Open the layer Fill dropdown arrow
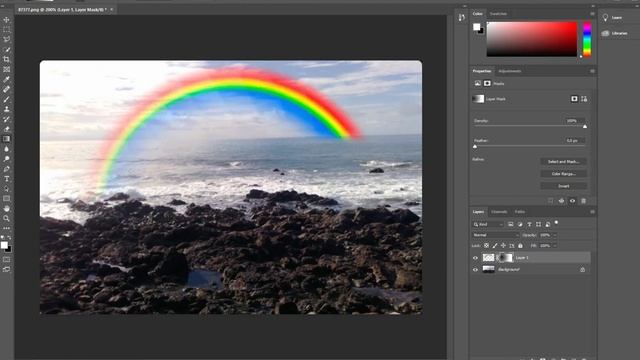This screenshot has width=640, height=360. 554,246
